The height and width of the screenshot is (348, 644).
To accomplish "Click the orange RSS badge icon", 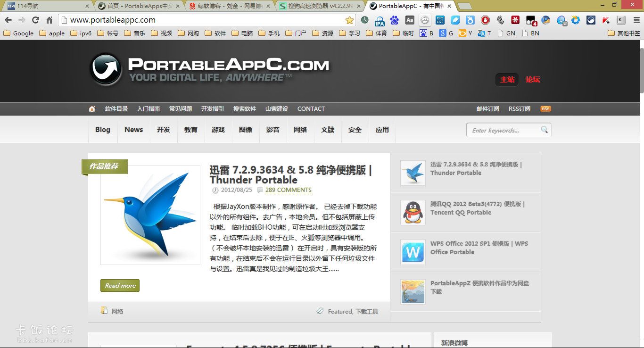I will 545,109.
